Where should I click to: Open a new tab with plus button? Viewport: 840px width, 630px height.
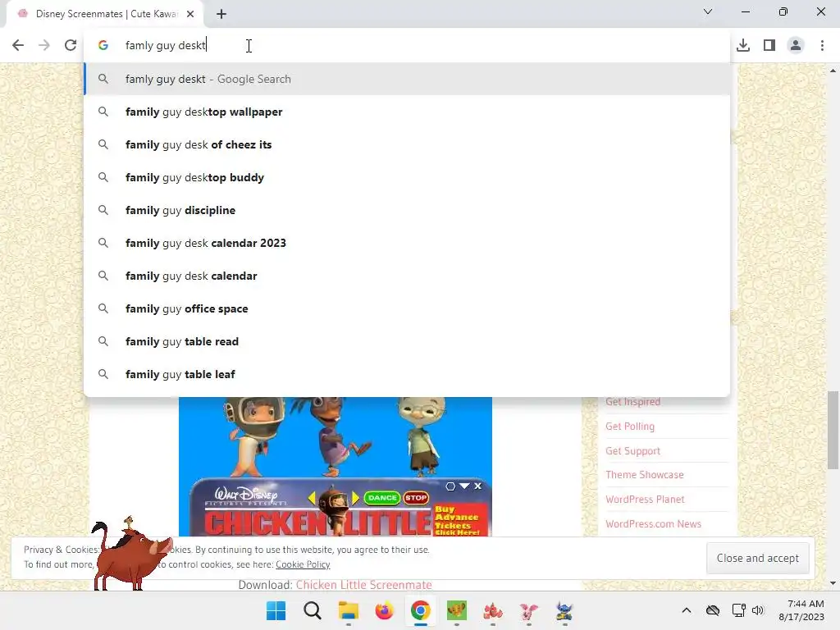point(221,14)
